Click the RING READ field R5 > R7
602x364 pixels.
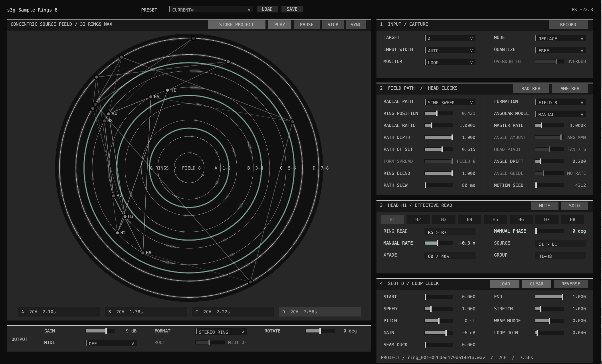coord(450,232)
